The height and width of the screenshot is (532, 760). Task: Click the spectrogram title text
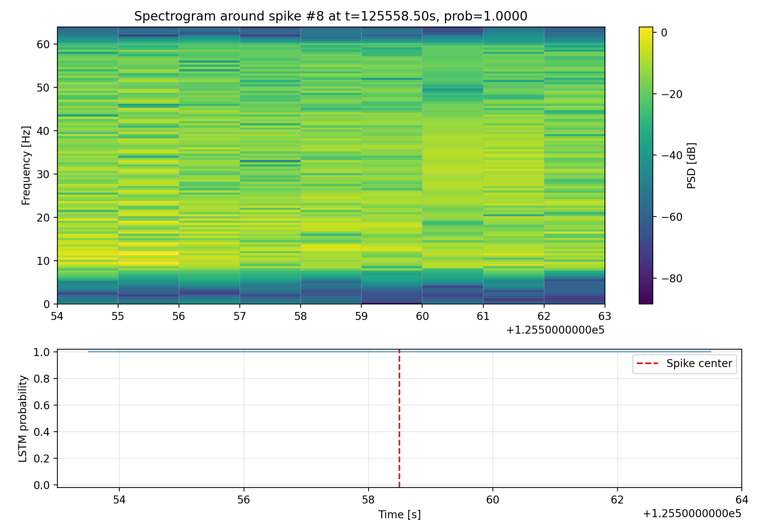click(331, 16)
